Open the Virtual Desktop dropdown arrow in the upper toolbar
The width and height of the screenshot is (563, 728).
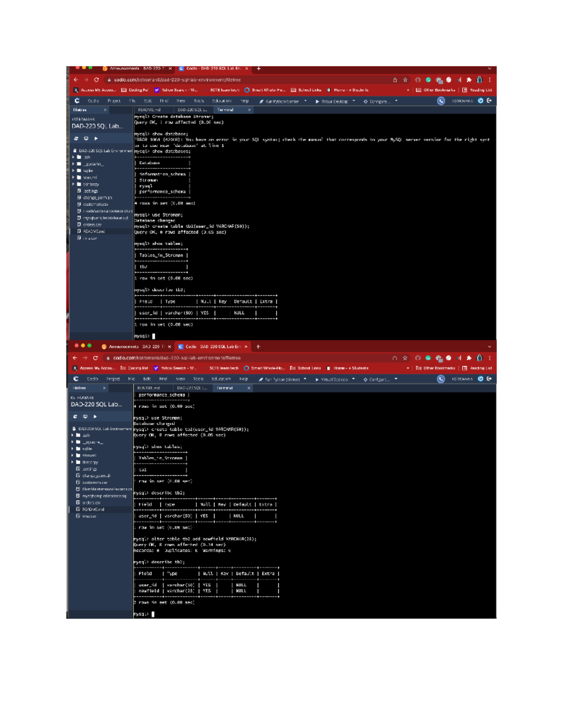pyautogui.click(x=354, y=101)
